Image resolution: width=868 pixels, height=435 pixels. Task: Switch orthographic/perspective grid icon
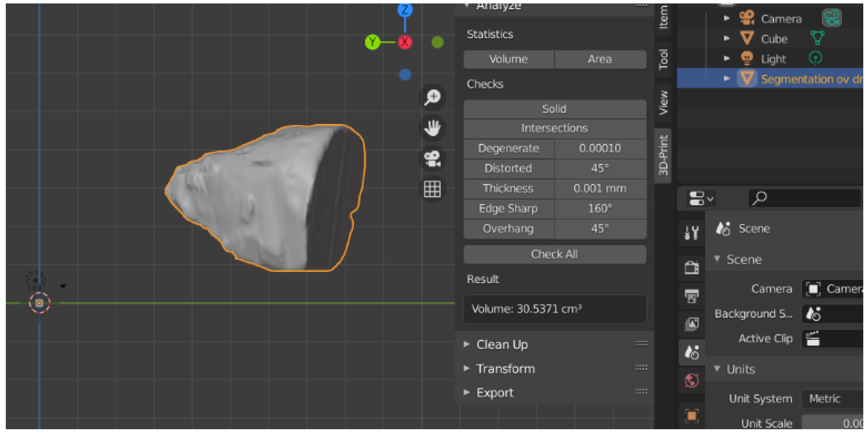click(x=432, y=189)
